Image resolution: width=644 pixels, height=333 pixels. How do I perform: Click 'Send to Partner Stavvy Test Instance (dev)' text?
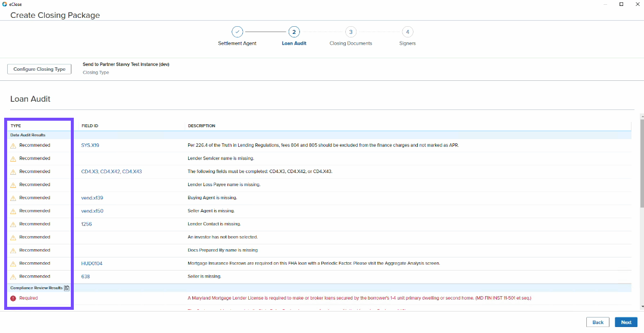click(126, 64)
